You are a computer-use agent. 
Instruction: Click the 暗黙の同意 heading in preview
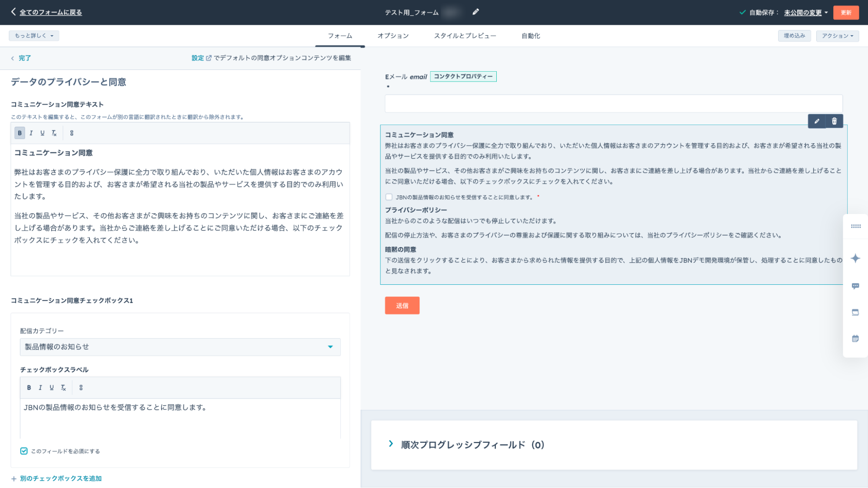click(x=401, y=249)
